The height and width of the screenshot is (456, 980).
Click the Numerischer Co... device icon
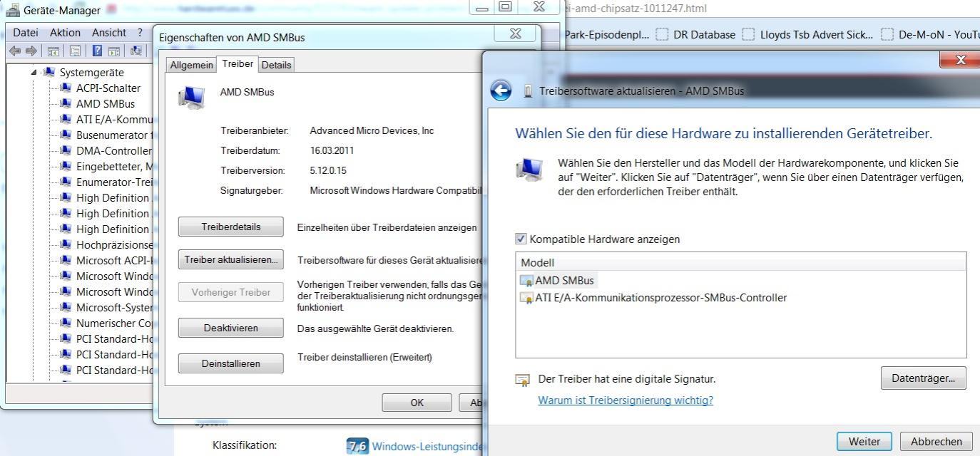(66, 323)
